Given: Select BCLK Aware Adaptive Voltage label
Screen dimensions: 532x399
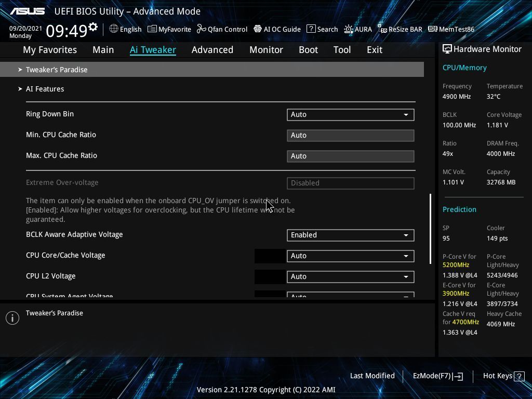Looking at the screenshot, I should point(74,234).
